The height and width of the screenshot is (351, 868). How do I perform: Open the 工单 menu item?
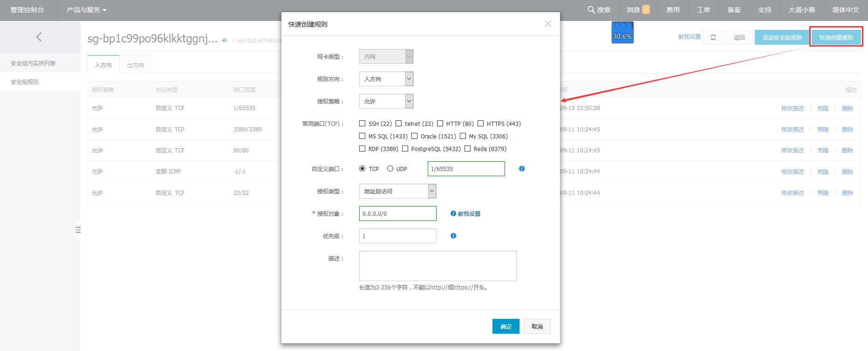pos(704,10)
